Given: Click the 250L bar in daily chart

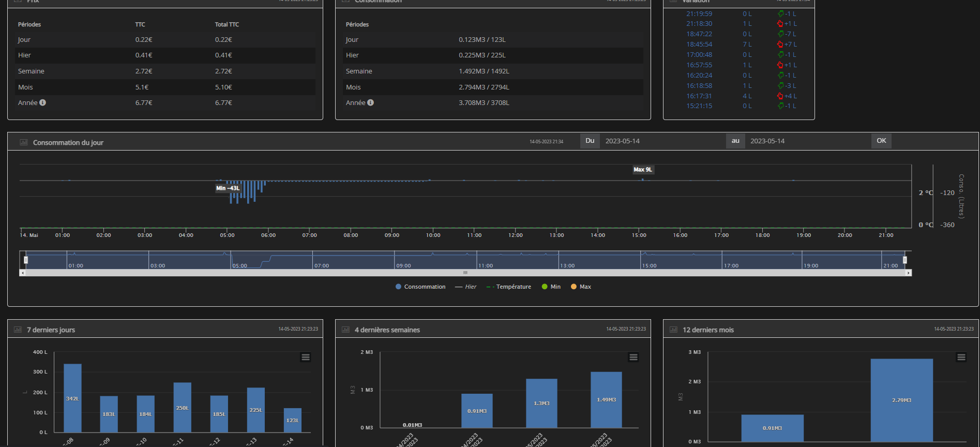Looking at the screenshot, I should click(182, 407).
